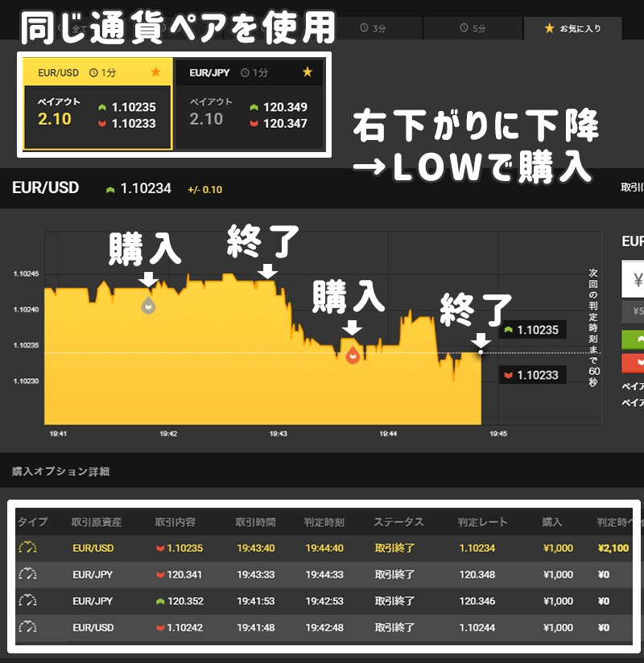
Task: Click the 1.10233 LOW price label
Action: point(533,375)
